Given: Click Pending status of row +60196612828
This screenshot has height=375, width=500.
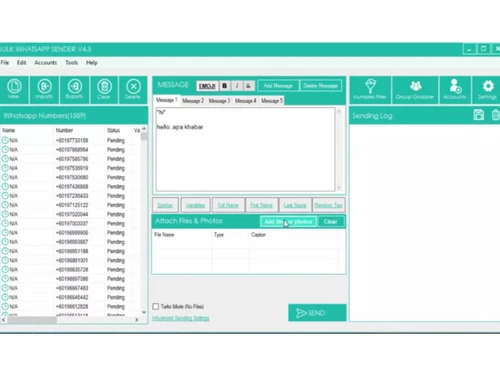Looking at the screenshot, I should 116,306.
